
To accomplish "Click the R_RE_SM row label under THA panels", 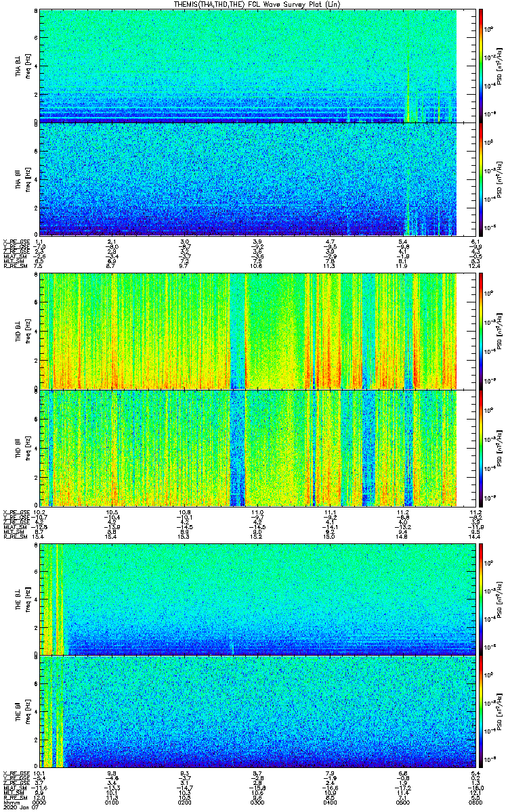I will (14, 266).
